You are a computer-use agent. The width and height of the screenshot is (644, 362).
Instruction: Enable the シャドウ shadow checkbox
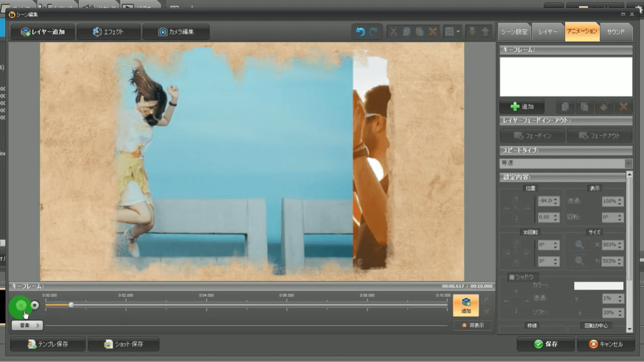tap(511, 277)
